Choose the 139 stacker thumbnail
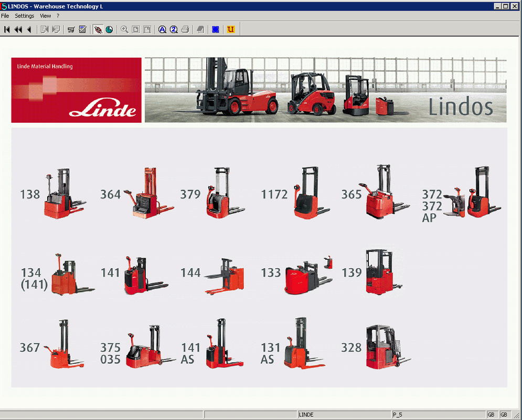The image size is (522, 420). click(383, 272)
